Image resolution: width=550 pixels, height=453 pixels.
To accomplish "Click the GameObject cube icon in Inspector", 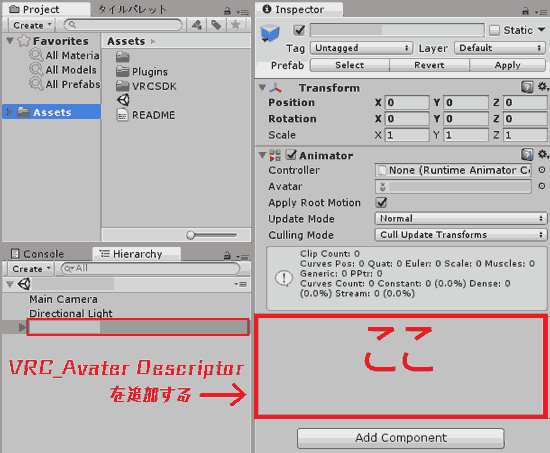I will 270,34.
